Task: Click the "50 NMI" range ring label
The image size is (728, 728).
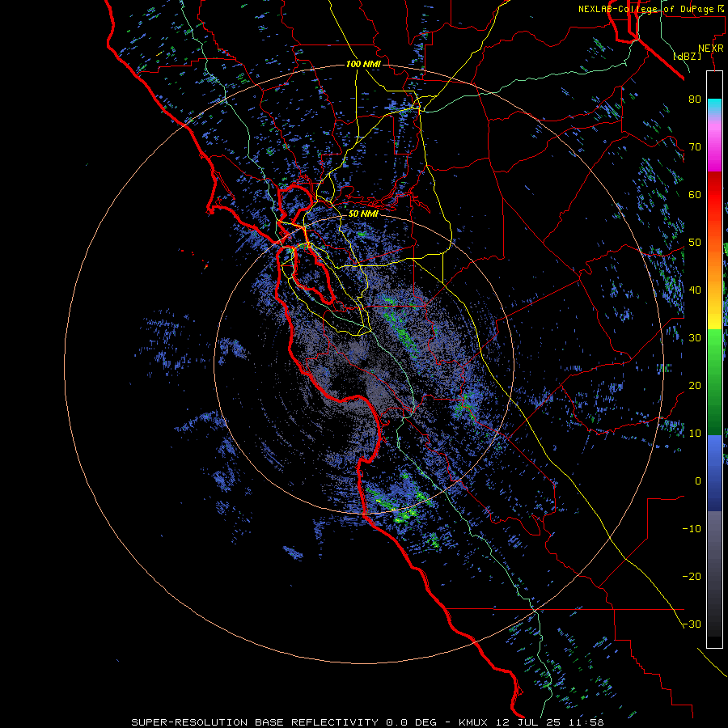Action: (363, 214)
